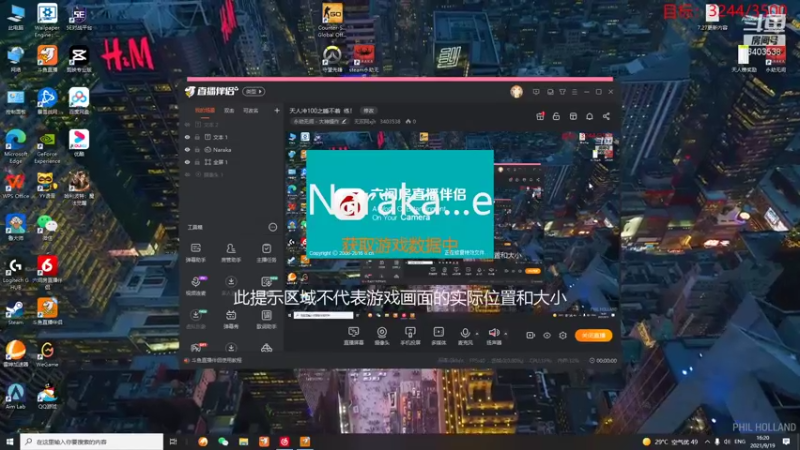The width and height of the screenshot is (800, 450).
Task: Switch to the second scene tab
Action: point(229,110)
